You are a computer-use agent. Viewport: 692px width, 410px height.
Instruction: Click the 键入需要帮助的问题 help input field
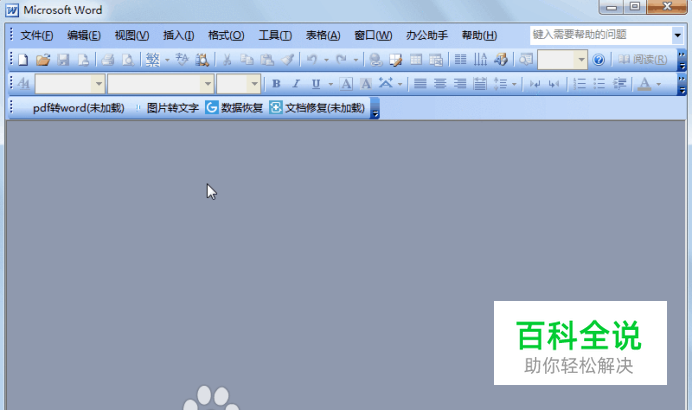601,35
